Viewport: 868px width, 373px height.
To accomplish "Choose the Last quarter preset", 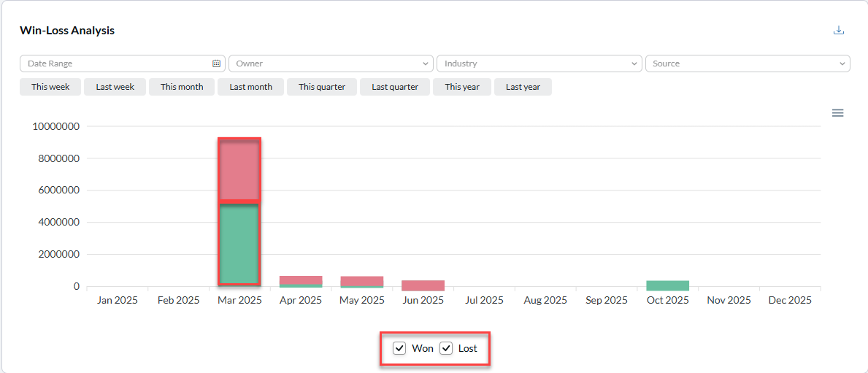I will 395,87.
